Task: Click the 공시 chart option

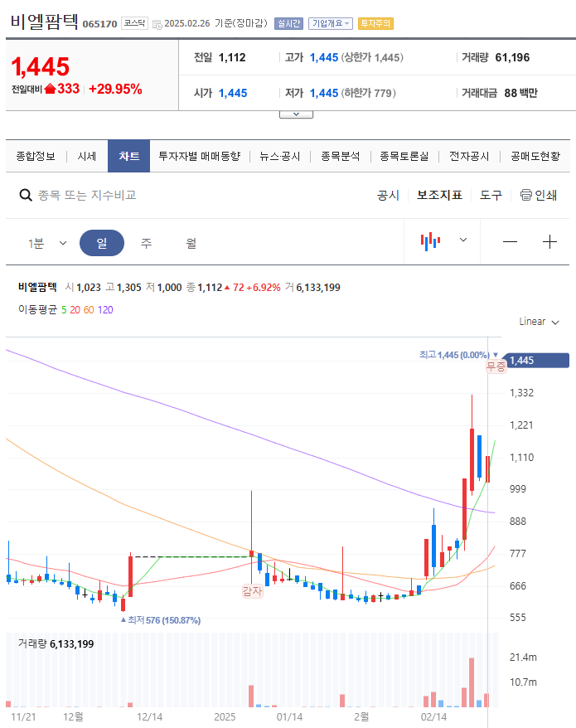Action: click(388, 195)
